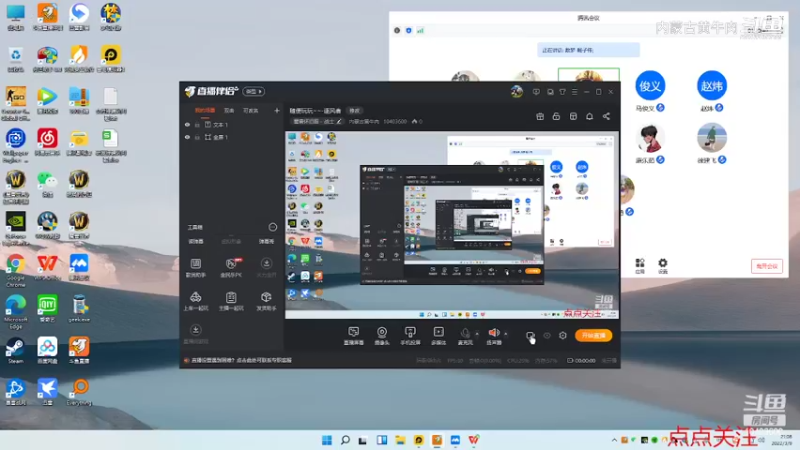Open the user avatar in title bar
The width and height of the screenshot is (800, 450).
516,92
